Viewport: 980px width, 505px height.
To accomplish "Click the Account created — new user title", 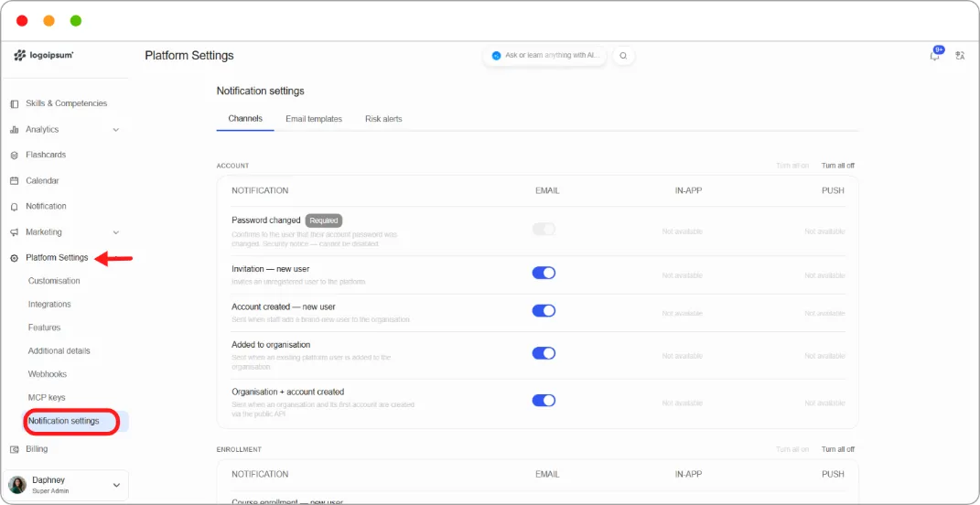I will click(x=284, y=306).
